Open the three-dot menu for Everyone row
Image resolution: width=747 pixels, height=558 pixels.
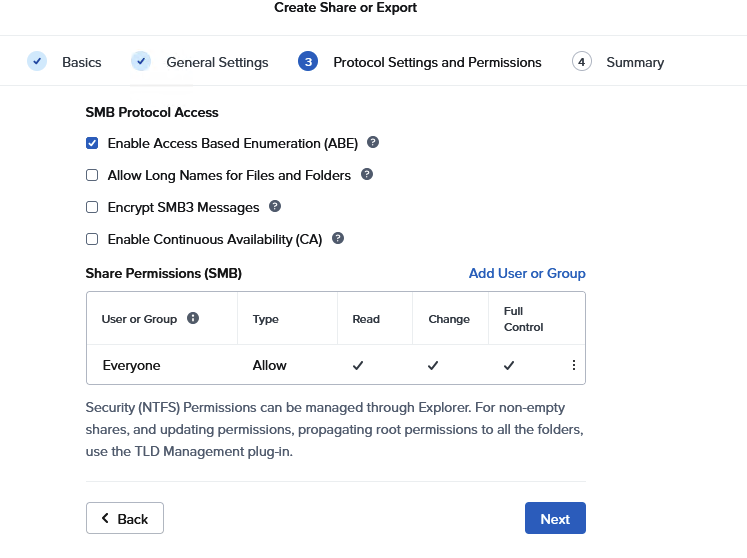573,366
